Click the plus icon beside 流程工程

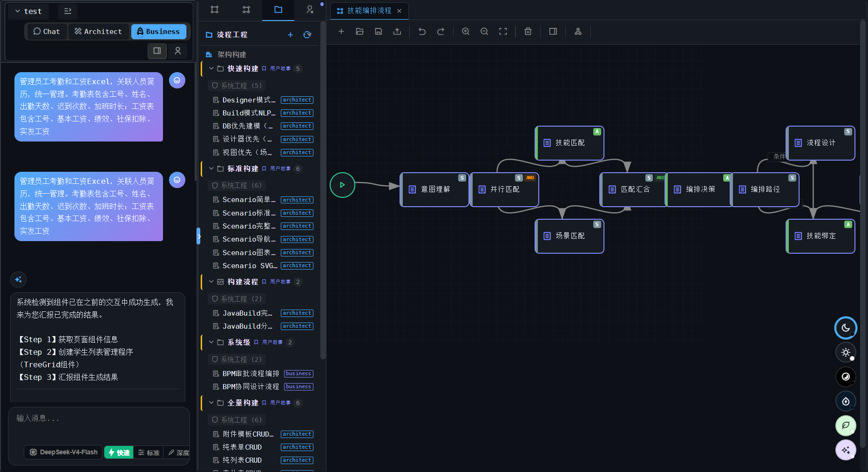[290, 35]
